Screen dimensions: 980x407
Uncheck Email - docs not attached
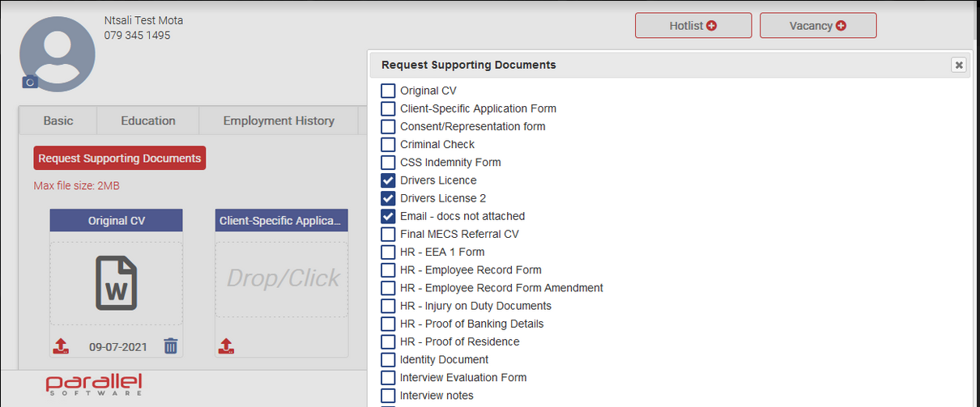(388, 216)
